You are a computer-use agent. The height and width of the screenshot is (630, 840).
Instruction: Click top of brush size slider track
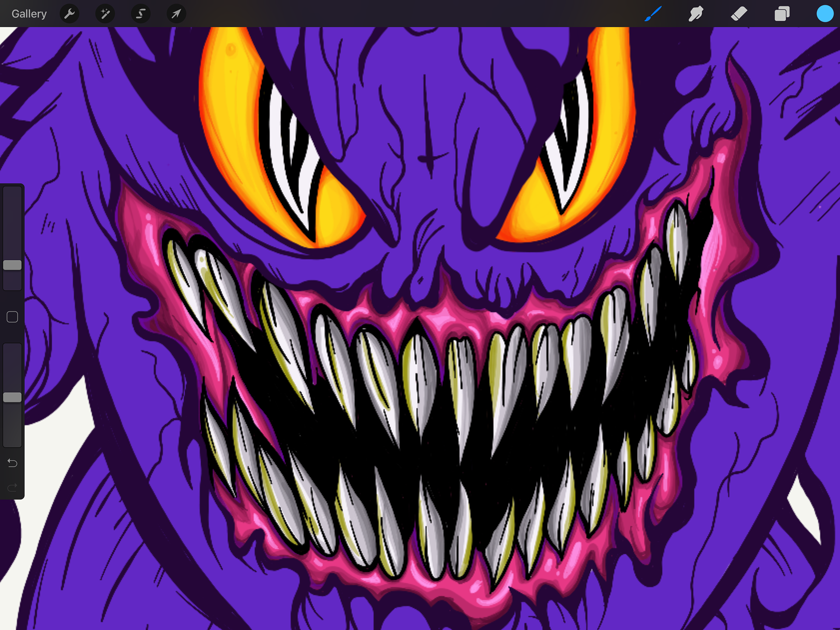(12, 193)
